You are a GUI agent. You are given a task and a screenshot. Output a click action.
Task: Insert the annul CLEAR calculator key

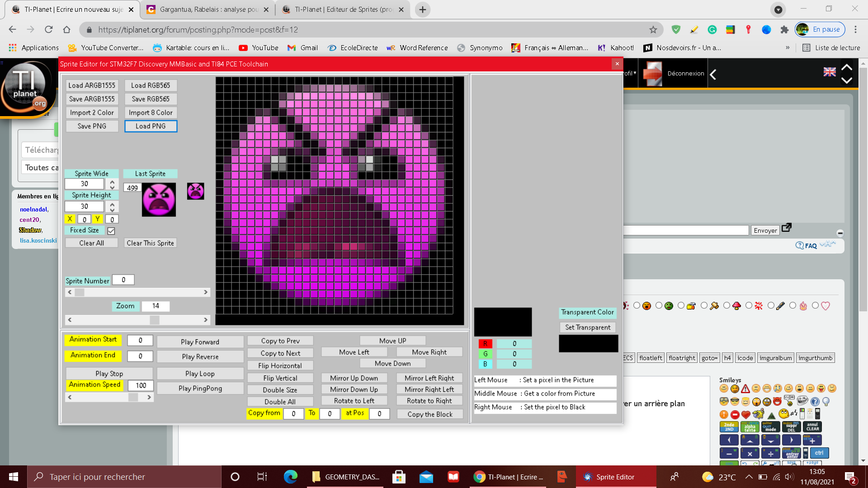(812, 427)
